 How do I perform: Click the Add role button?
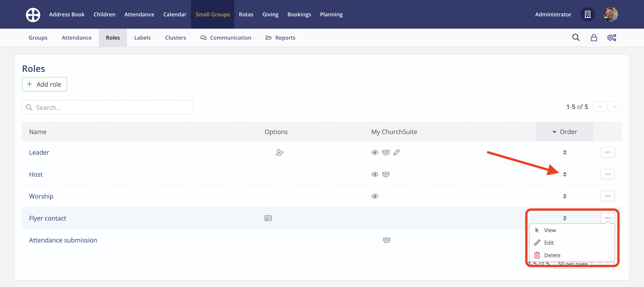(44, 84)
